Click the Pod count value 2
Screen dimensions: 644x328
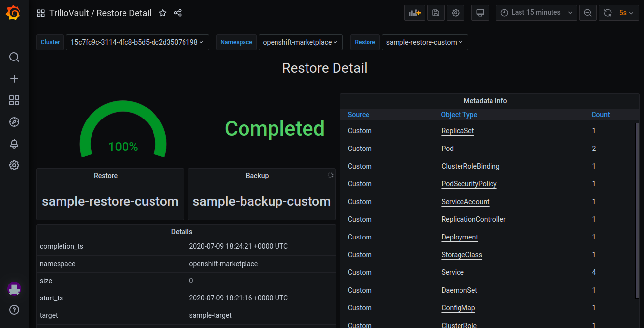point(594,149)
